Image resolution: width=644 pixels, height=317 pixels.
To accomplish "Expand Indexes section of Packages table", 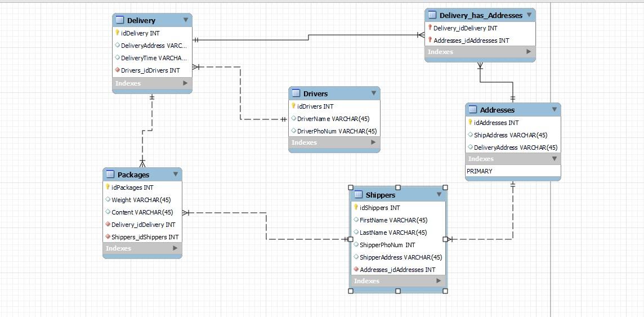I will click(x=176, y=248).
